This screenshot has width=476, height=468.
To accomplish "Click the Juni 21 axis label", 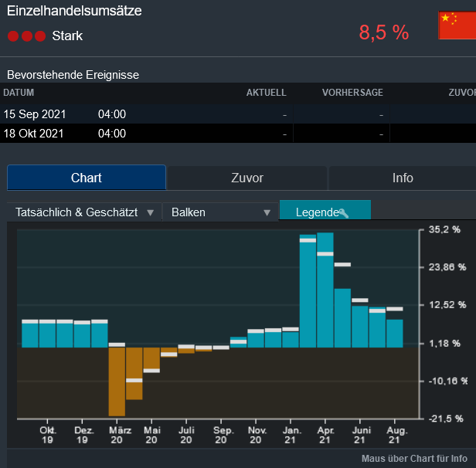I will (x=360, y=435).
